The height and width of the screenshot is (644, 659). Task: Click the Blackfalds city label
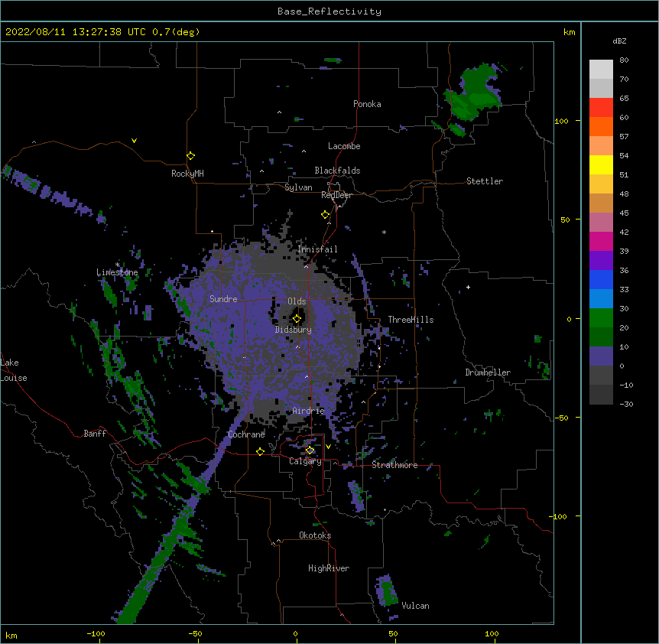pos(337,171)
